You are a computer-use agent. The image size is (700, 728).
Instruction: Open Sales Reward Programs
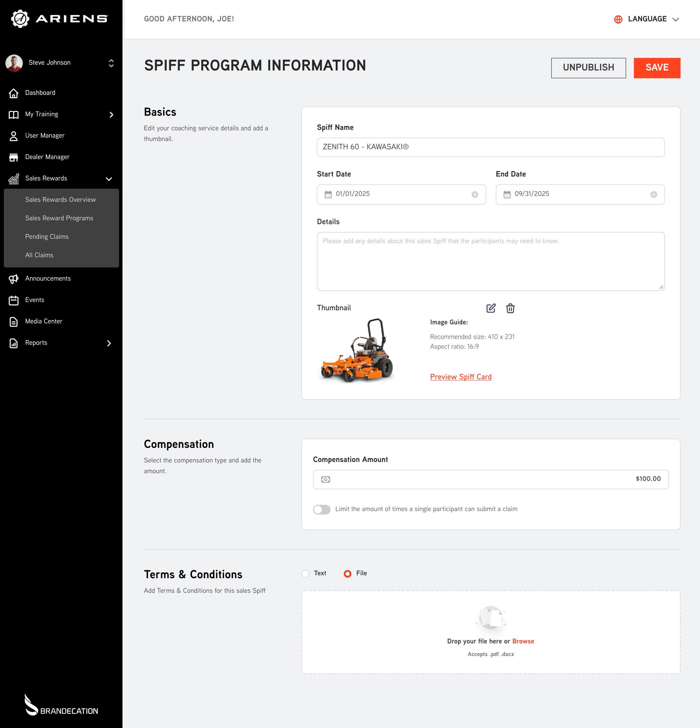point(59,218)
